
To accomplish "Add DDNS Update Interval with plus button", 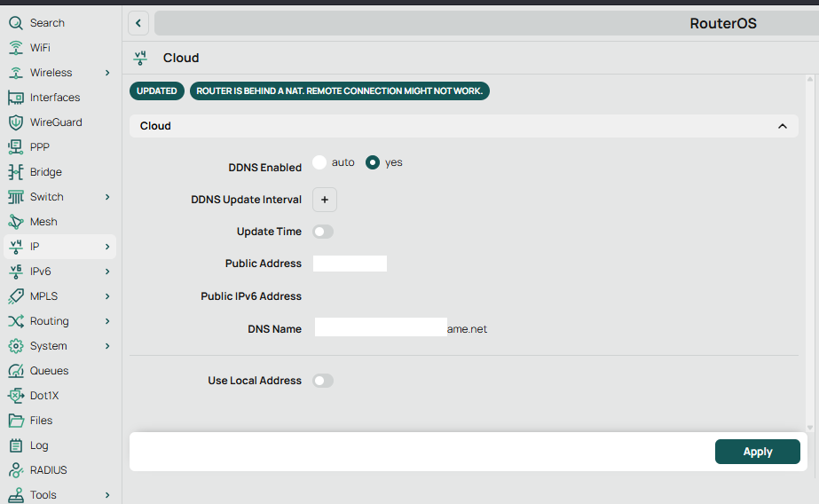I will point(325,200).
